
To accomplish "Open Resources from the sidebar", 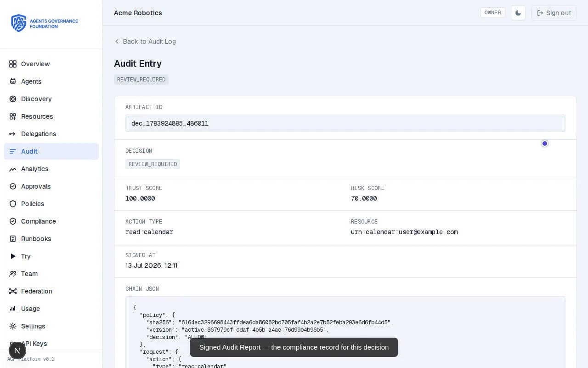I will pos(51,116).
